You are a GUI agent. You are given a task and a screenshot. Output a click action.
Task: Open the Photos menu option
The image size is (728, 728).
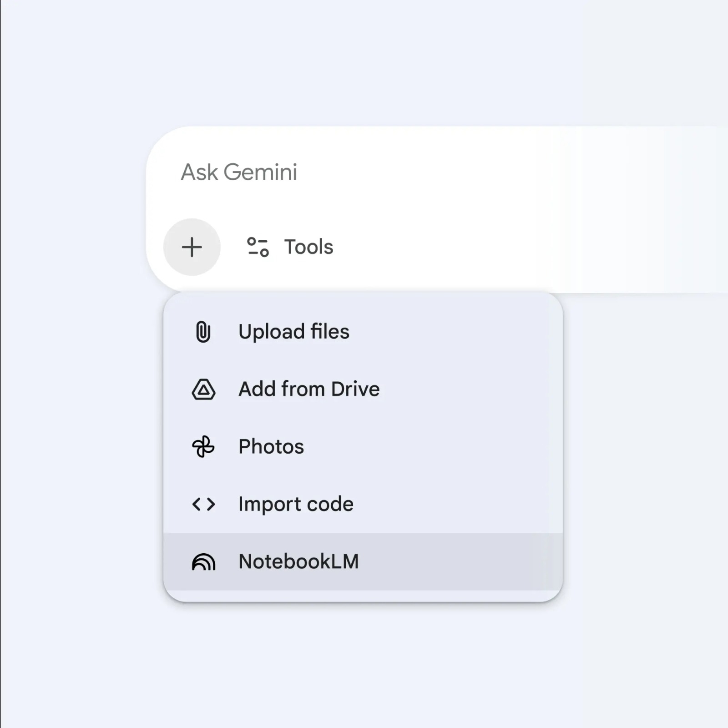[x=271, y=447]
